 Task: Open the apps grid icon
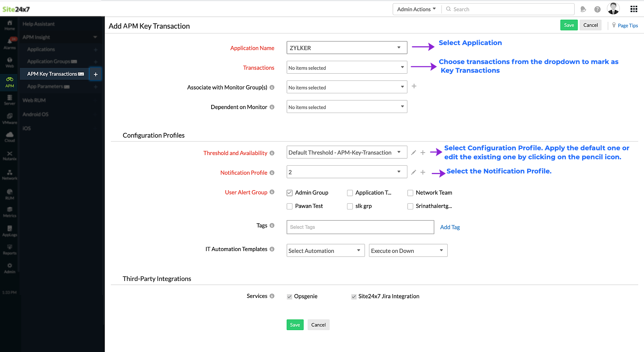[633, 9]
